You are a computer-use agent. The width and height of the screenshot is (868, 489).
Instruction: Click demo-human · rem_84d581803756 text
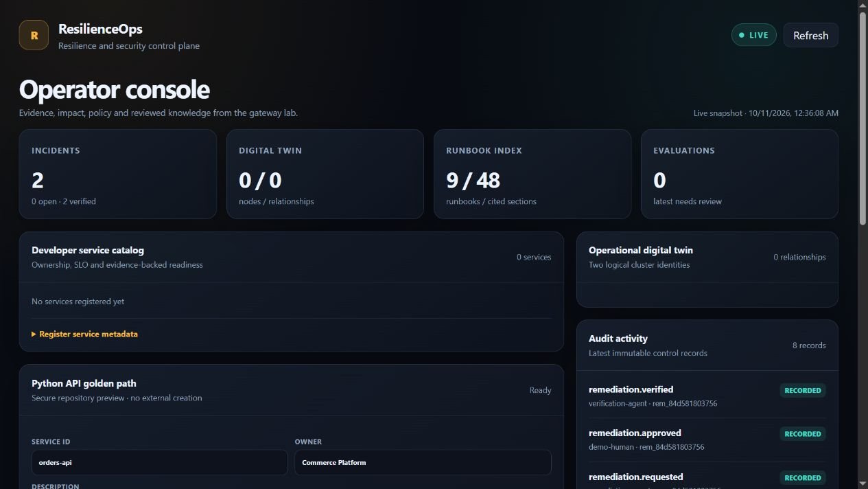[646, 447]
